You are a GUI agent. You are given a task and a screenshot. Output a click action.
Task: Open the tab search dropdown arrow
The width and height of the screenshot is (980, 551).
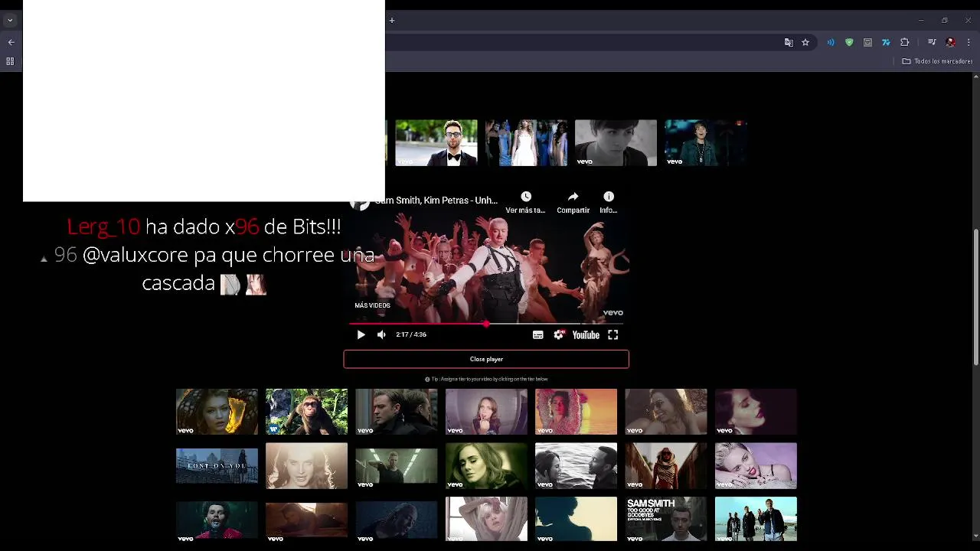pyautogui.click(x=10, y=21)
